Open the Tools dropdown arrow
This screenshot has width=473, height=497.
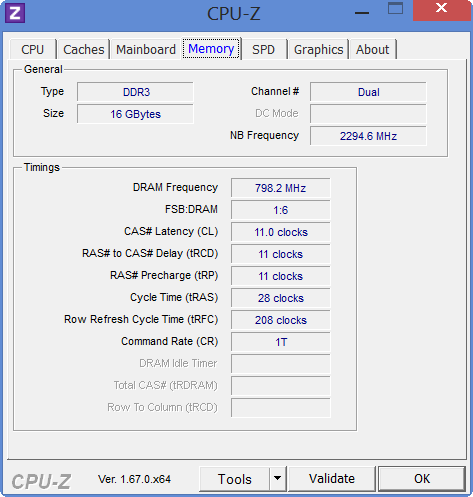point(277,479)
